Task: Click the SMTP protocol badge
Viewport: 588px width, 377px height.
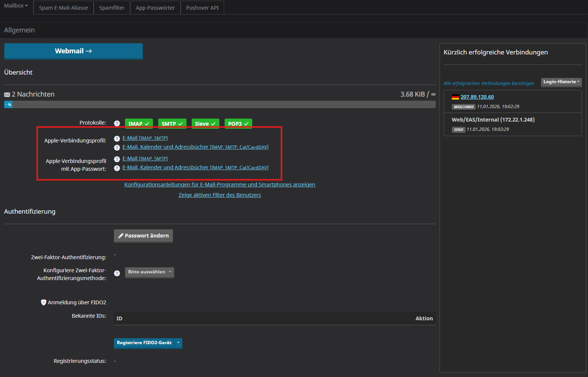Action: 172,124
